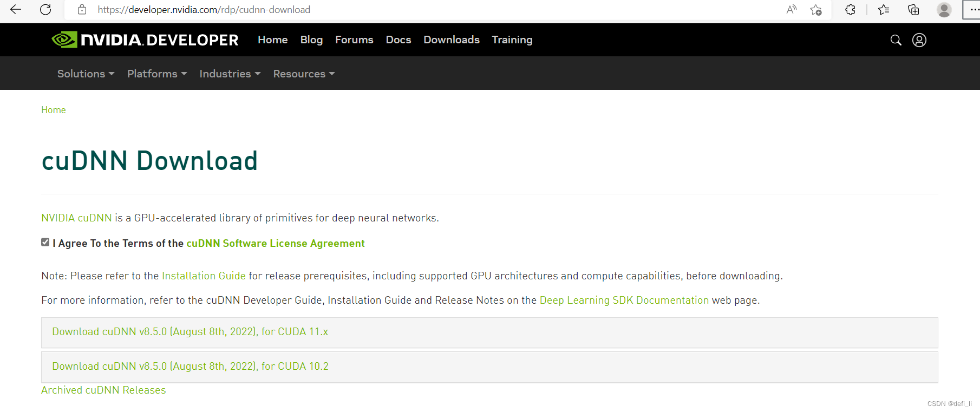Open the Training navigation item
Image resolution: width=980 pixels, height=412 pixels.
tap(512, 40)
